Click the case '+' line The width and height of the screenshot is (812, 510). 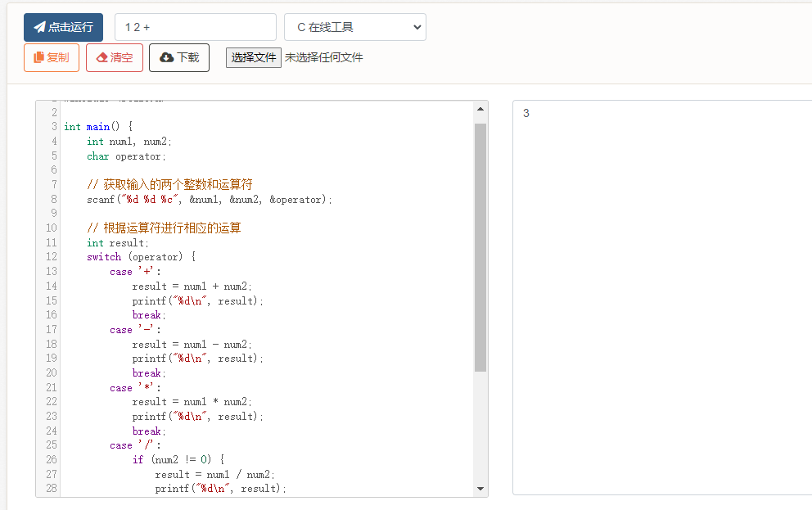click(x=135, y=272)
